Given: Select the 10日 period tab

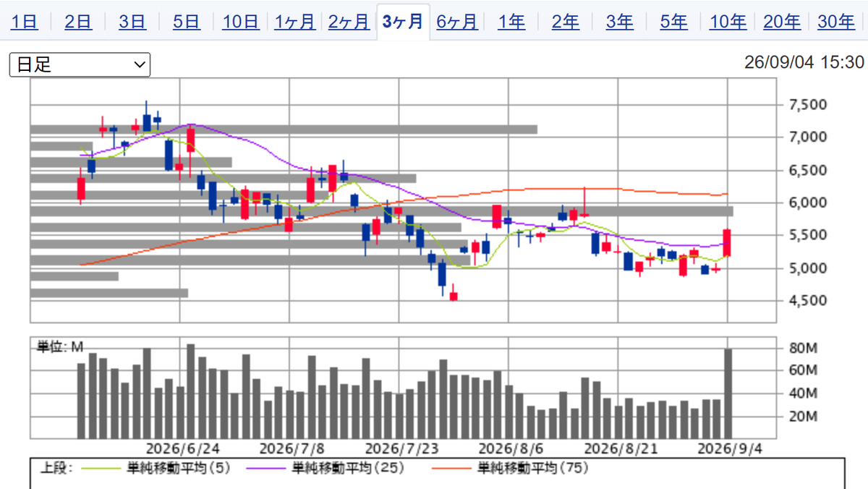Looking at the screenshot, I should [241, 22].
